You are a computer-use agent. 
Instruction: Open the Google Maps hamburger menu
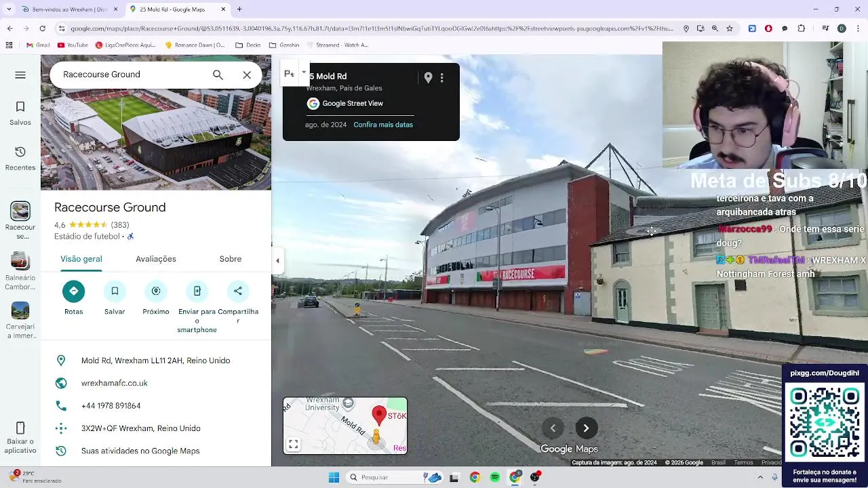(20, 75)
